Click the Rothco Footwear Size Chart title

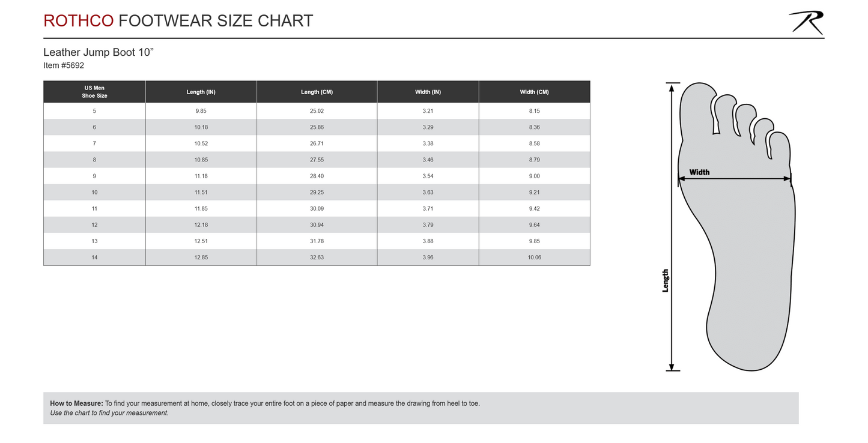(178, 21)
